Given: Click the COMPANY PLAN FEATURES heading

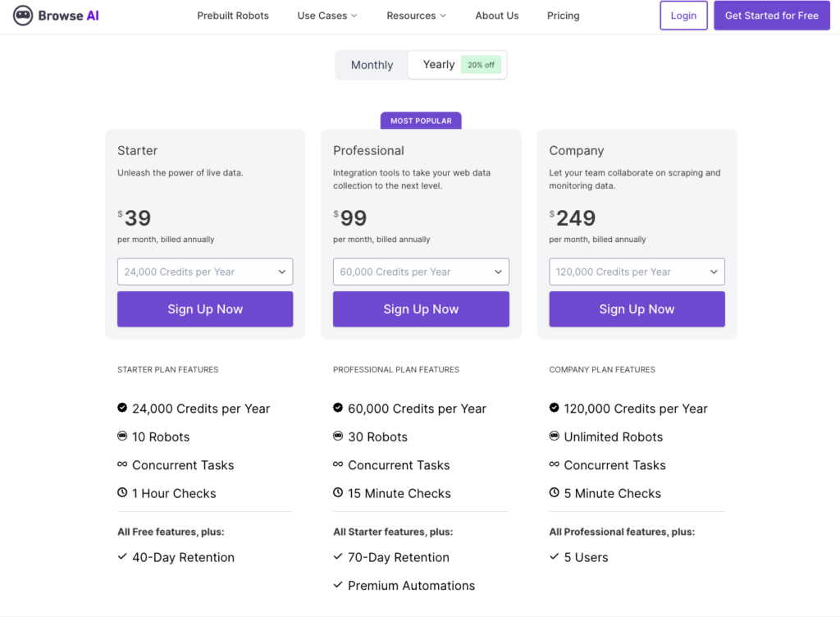Looking at the screenshot, I should [x=602, y=369].
